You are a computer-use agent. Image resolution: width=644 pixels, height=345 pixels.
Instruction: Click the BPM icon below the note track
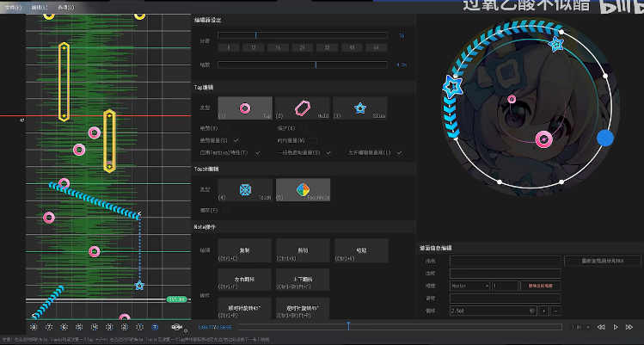tap(177, 327)
